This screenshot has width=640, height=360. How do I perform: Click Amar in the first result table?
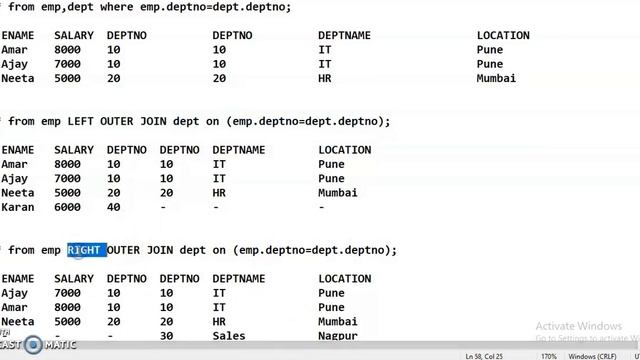point(14,50)
